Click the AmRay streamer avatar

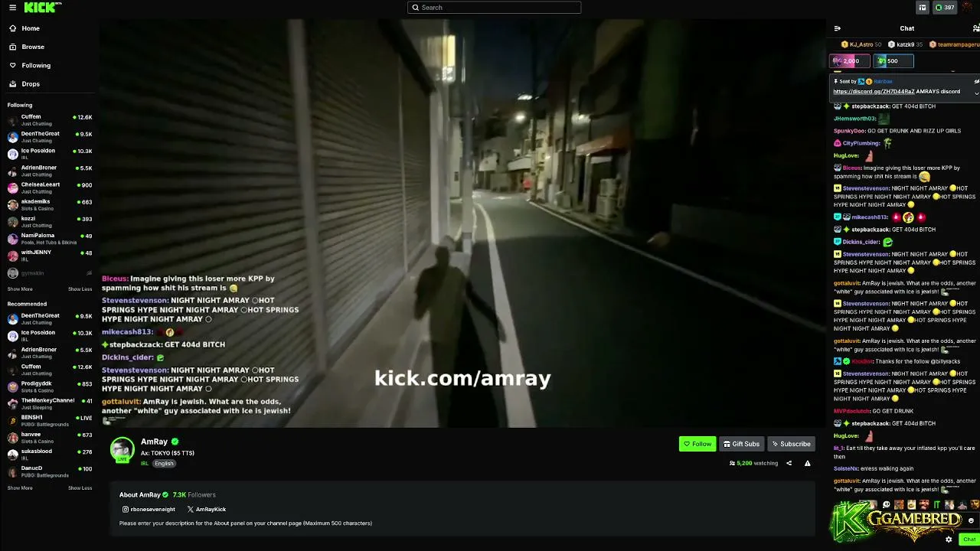[x=122, y=449]
